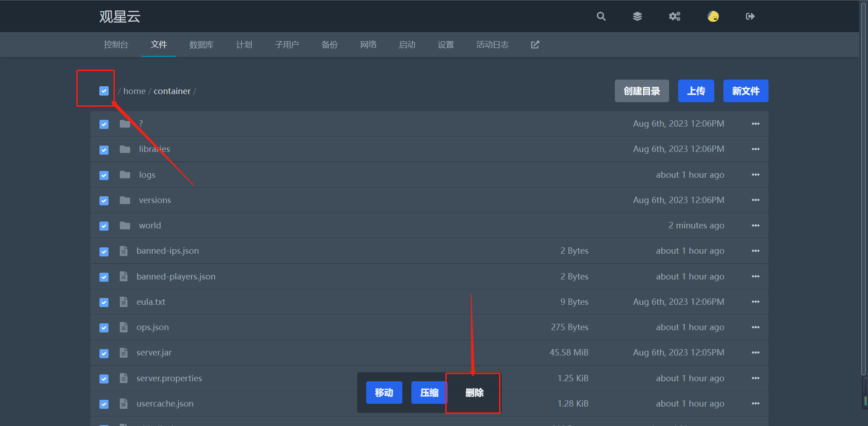
Task: Uncheck the server.jar checkbox
Action: (104, 353)
